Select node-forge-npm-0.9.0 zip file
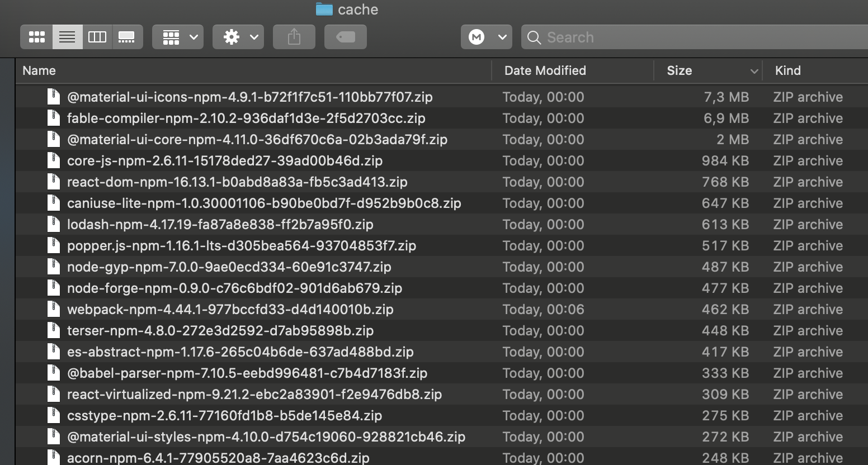Viewport: 868px width, 465px height. pyautogui.click(x=235, y=288)
